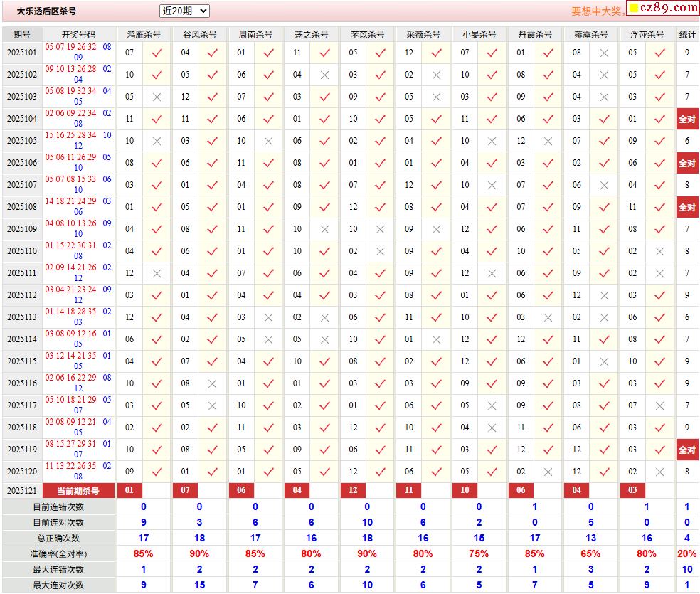Click the 开奖号码 column header

pyautogui.click(x=78, y=34)
